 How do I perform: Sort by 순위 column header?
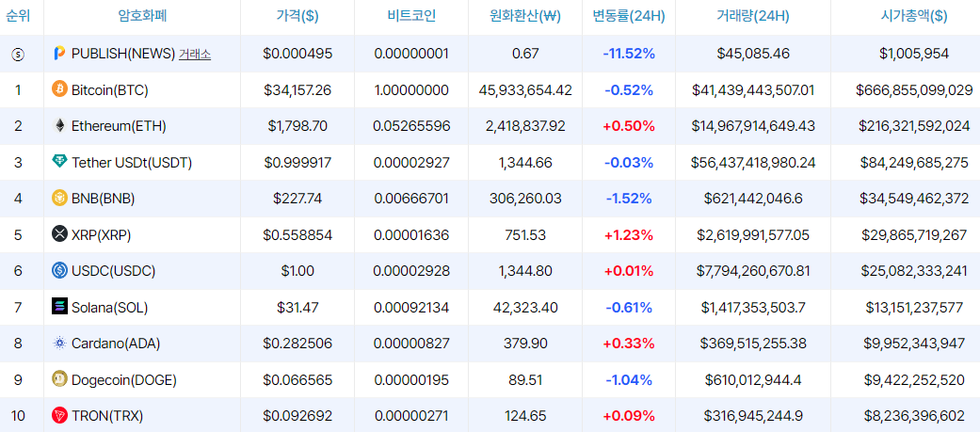pos(17,16)
